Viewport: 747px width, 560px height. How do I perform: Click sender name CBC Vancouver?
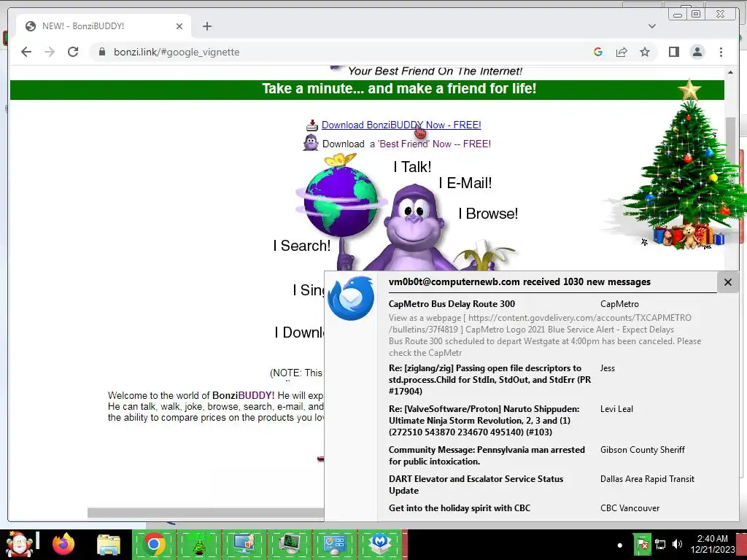point(630,508)
